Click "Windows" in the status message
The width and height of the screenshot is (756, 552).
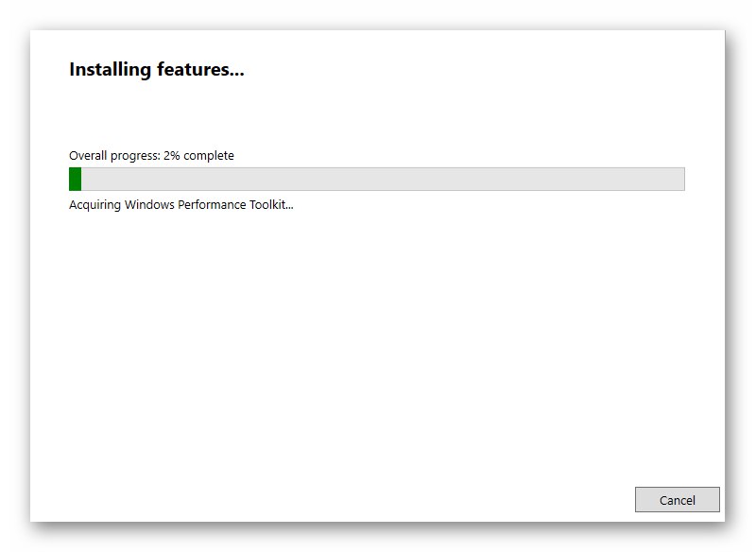pos(149,204)
